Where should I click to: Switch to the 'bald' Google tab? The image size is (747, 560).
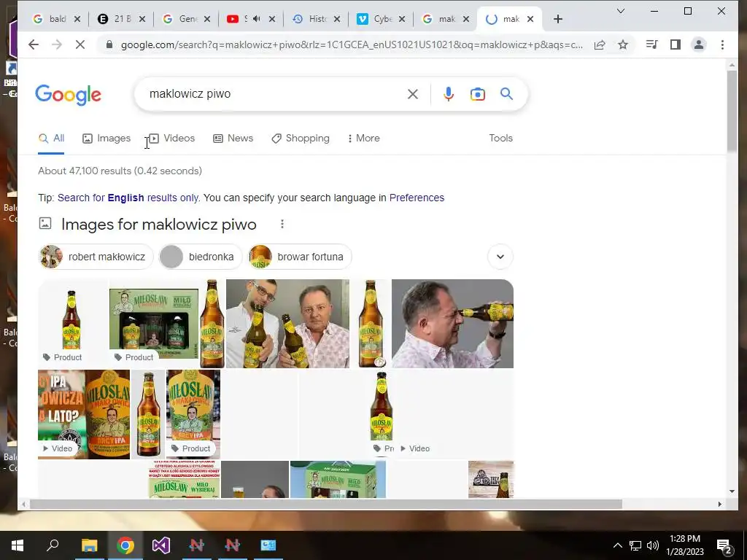(56, 19)
